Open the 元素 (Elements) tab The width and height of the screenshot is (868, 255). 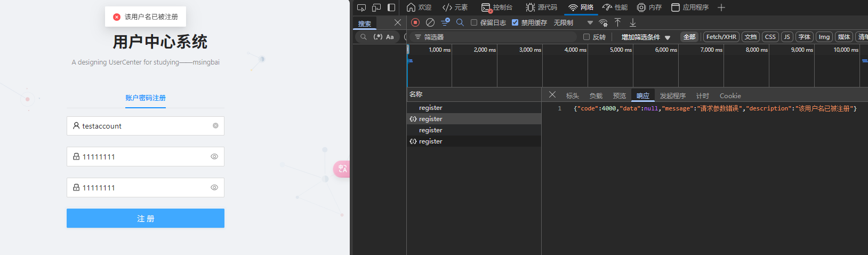tap(455, 7)
